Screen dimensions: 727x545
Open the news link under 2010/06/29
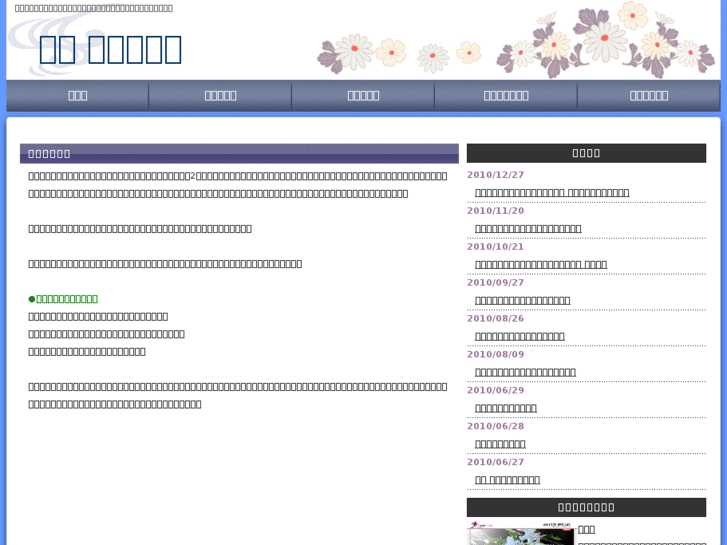point(505,408)
